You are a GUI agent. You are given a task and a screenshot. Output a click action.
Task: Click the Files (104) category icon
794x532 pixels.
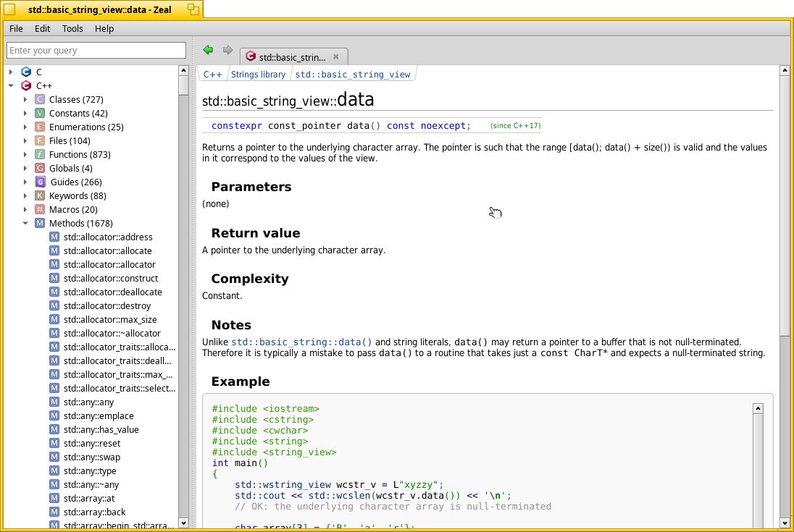[x=40, y=140]
